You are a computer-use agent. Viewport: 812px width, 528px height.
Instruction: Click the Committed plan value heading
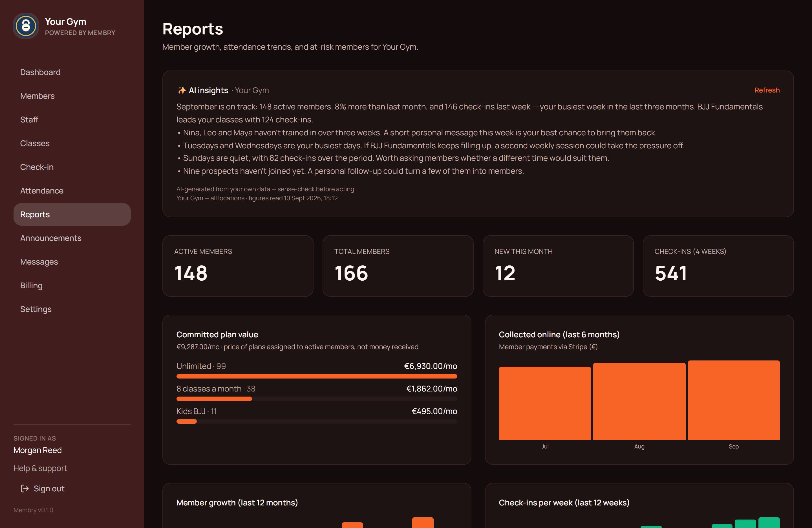pyautogui.click(x=217, y=335)
